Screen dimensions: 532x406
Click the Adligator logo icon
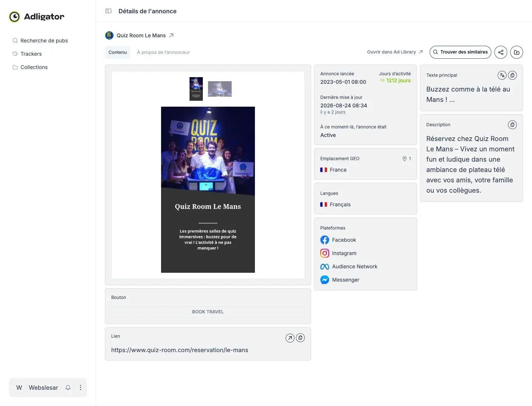[x=14, y=17]
